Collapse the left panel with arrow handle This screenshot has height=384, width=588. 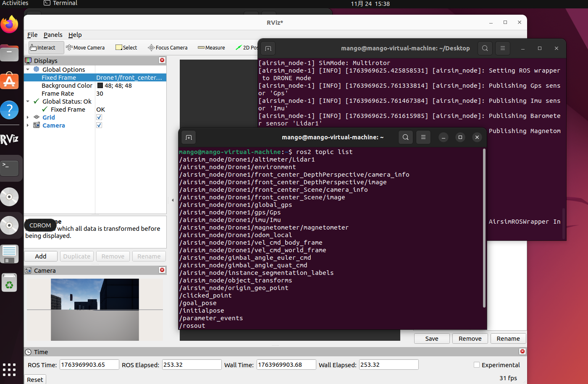[173, 200]
